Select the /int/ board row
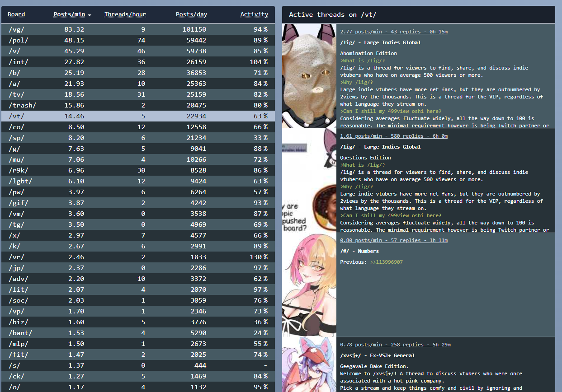 138,62
